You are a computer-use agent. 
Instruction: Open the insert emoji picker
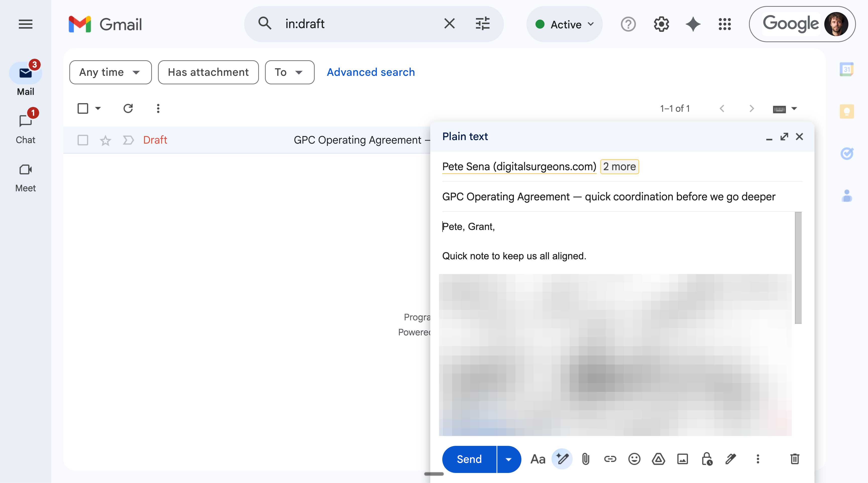(x=634, y=459)
